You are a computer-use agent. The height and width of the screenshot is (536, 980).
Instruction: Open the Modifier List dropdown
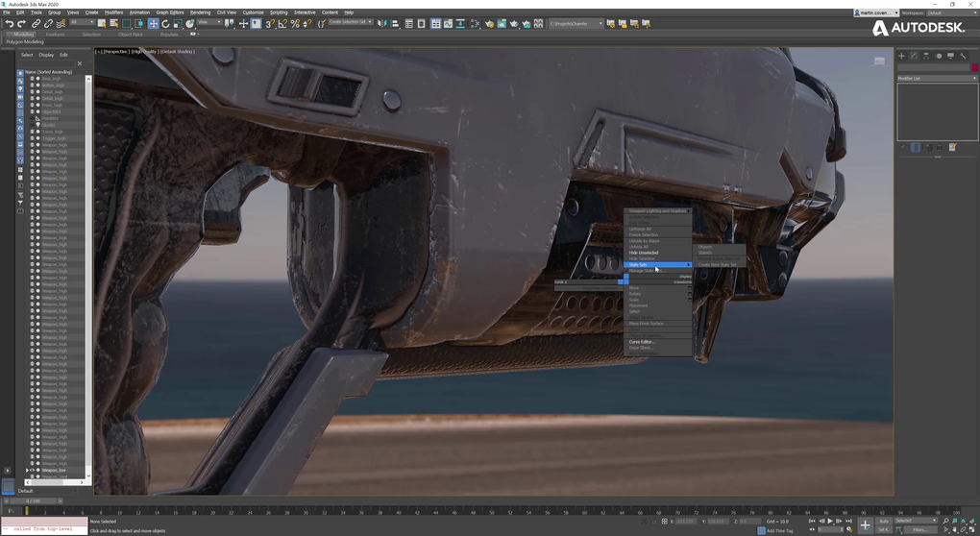[937, 78]
